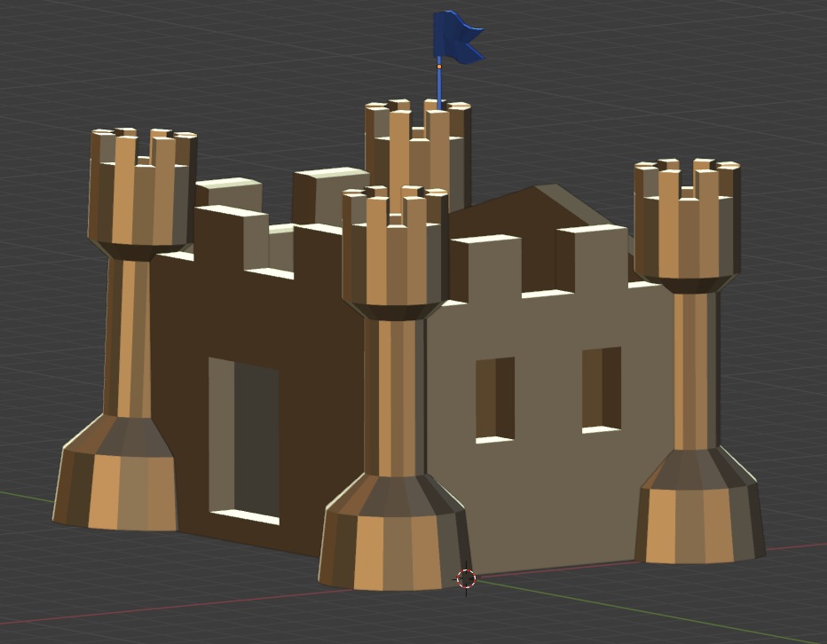Click the 3D cursor crosshair near the castle base
827x644 pixels.
[x=466, y=579]
